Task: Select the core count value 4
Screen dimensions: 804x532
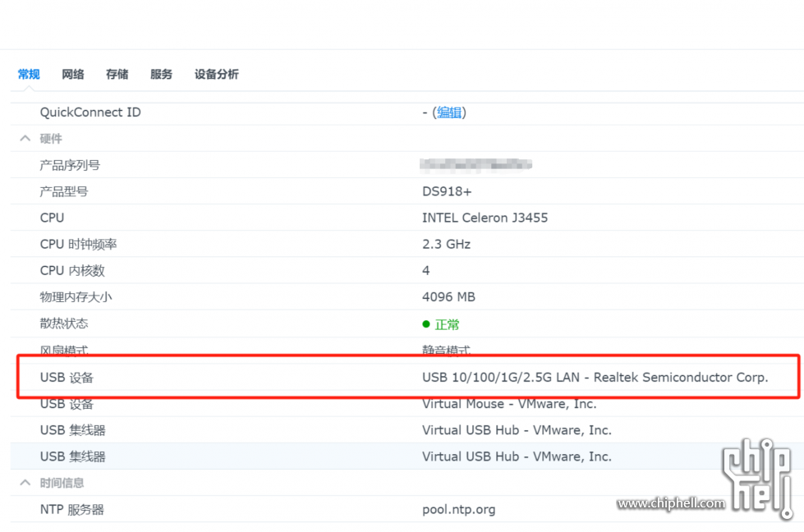Action: pos(425,271)
